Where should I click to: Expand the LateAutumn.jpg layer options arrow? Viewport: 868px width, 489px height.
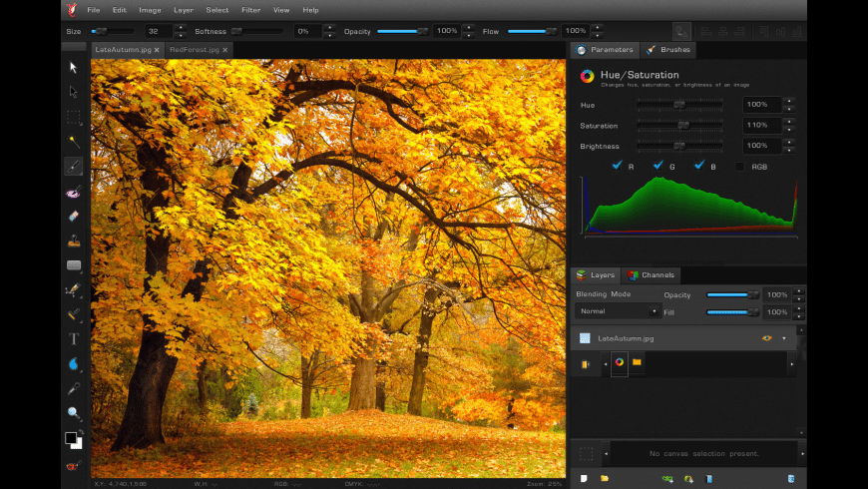pyautogui.click(x=784, y=338)
